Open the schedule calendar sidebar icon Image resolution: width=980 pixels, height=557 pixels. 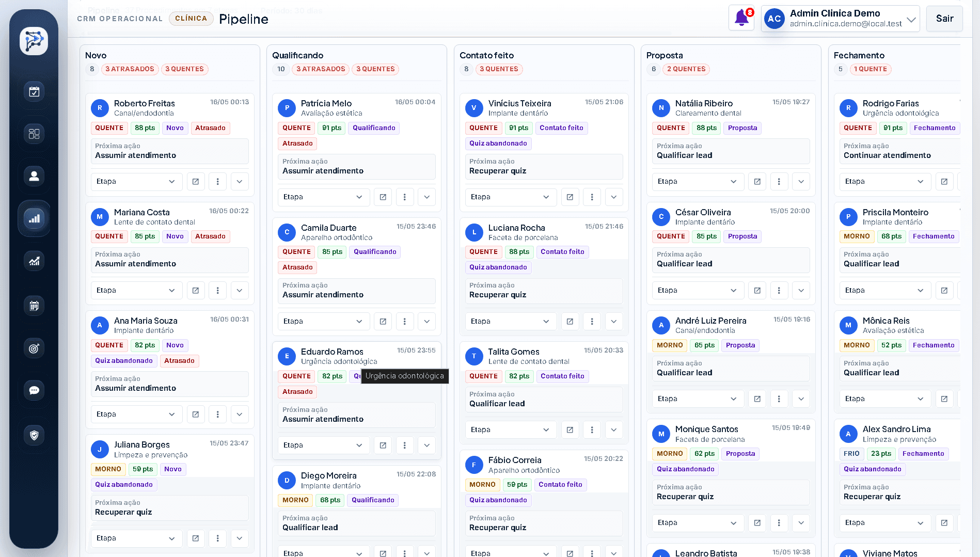[34, 306]
